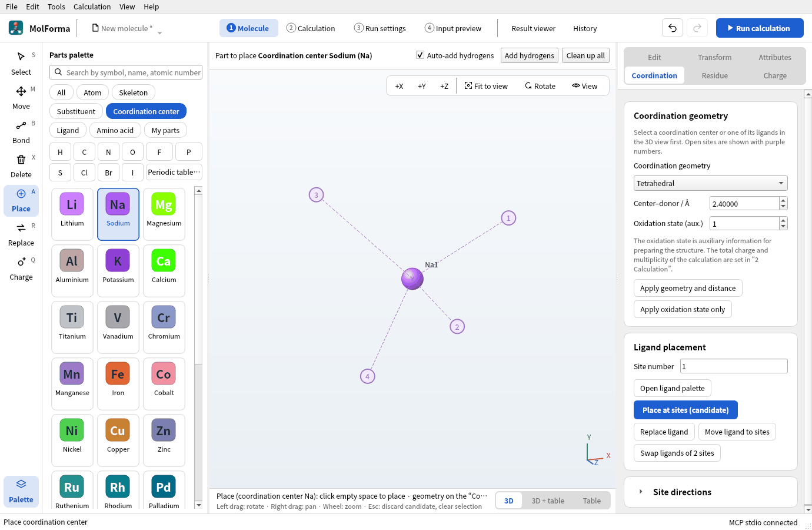
Task: Go to the Run settings step
Action: [x=380, y=28]
